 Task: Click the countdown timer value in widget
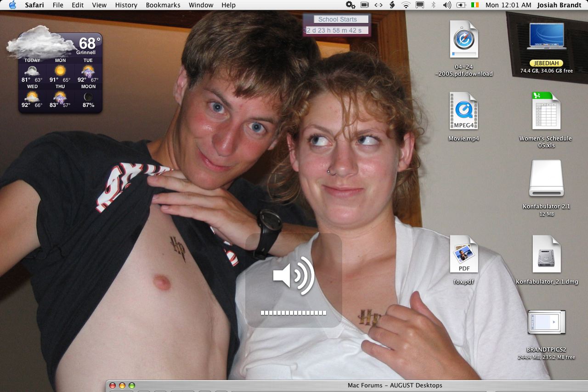click(337, 30)
